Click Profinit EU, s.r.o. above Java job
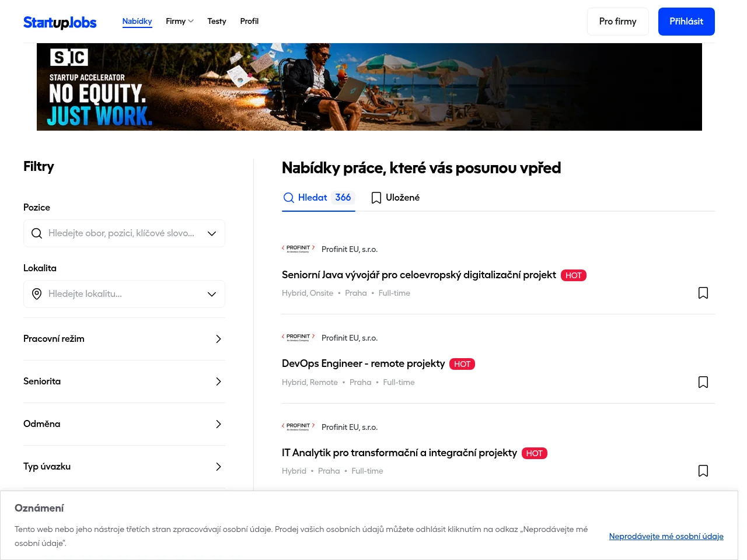The height and width of the screenshot is (560, 747). (x=350, y=249)
